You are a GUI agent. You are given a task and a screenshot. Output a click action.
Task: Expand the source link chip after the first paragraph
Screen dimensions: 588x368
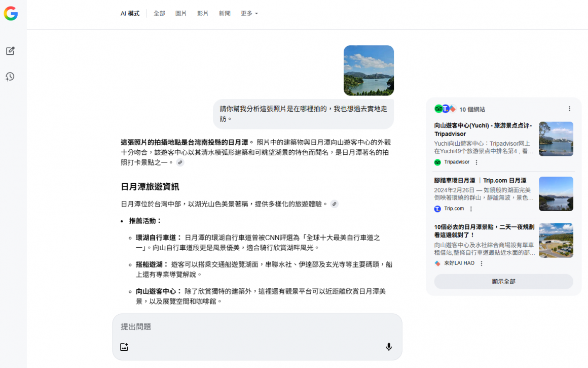click(x=180, y=162)
